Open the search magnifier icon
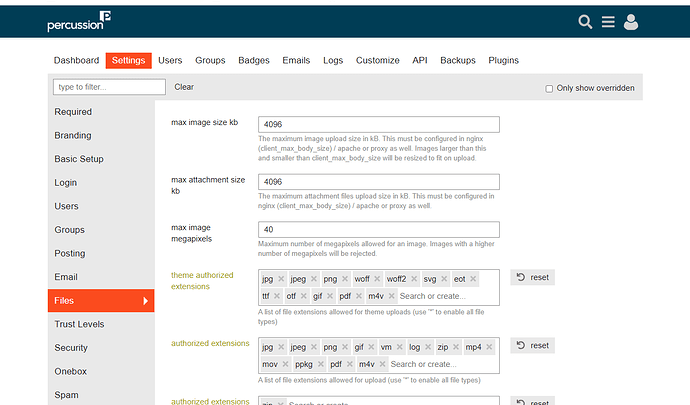This screenshot has height=405, width=690. [585, 22]
